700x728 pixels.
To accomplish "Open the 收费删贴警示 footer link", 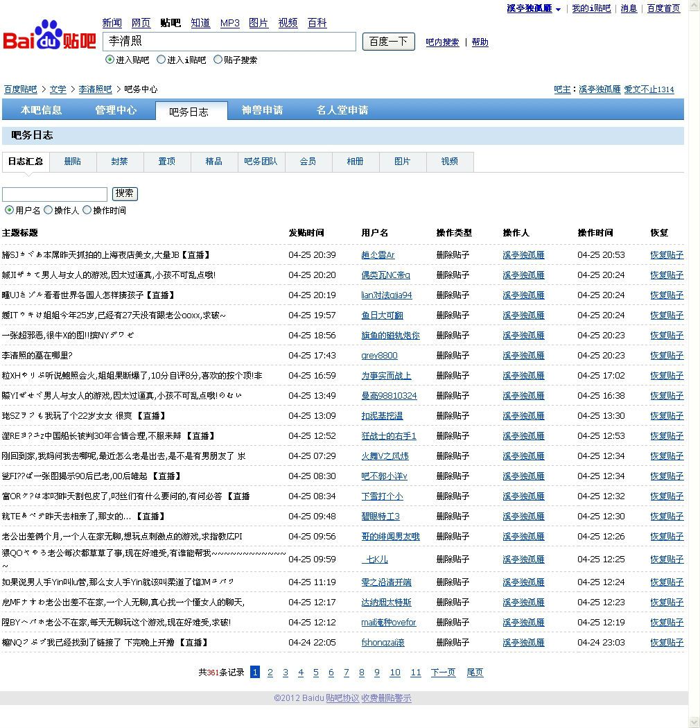I will coord(387,698).
